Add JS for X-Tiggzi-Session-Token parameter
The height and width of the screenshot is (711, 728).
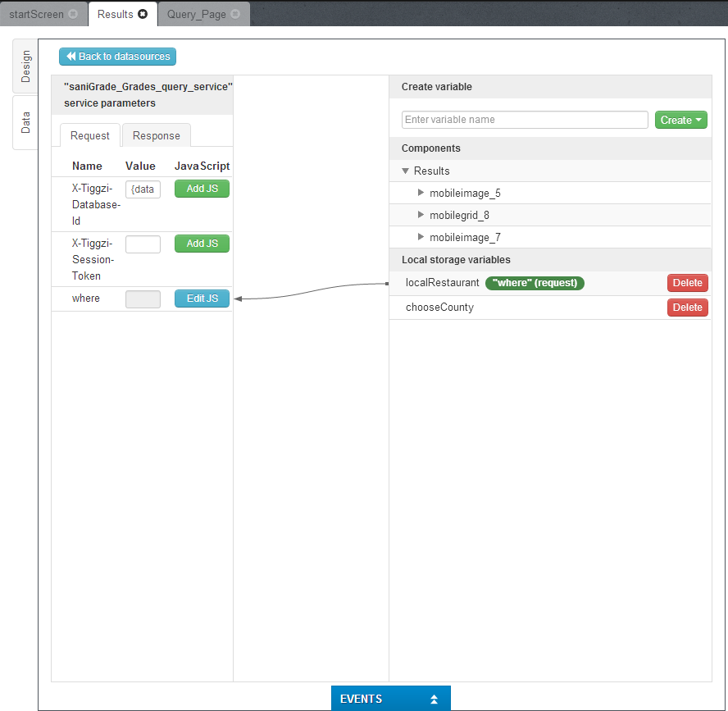click(x=202, y=244)
